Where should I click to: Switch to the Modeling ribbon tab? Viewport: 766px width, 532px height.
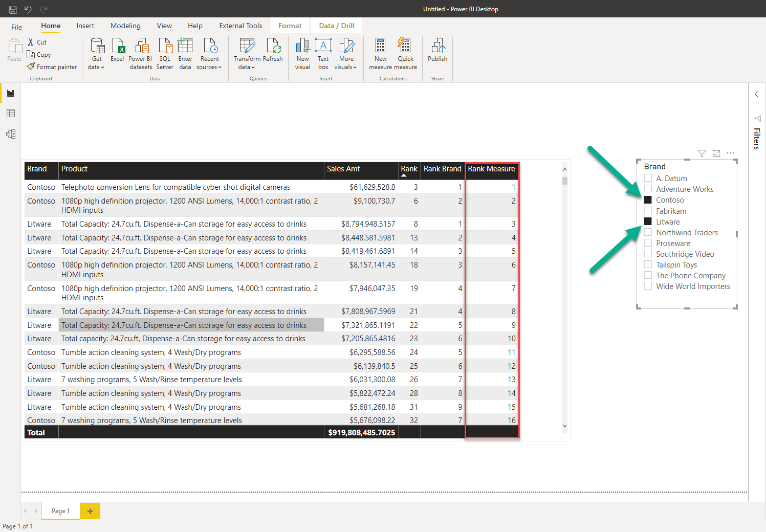coord(125,26)
